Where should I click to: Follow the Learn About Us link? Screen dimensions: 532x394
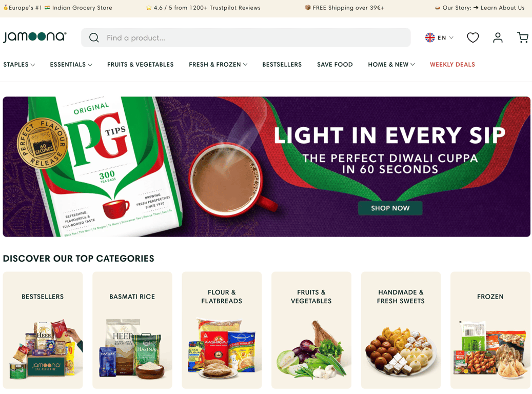[502, 8]
